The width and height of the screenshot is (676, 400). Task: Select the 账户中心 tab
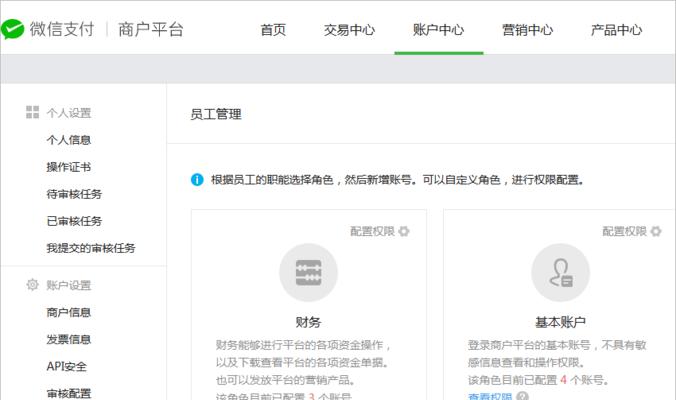point(438,30)
